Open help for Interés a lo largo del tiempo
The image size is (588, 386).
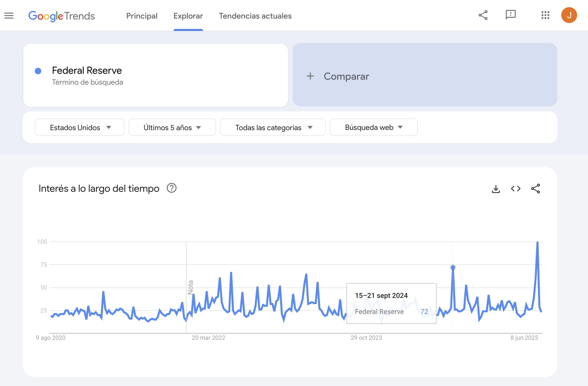[171, 188]
